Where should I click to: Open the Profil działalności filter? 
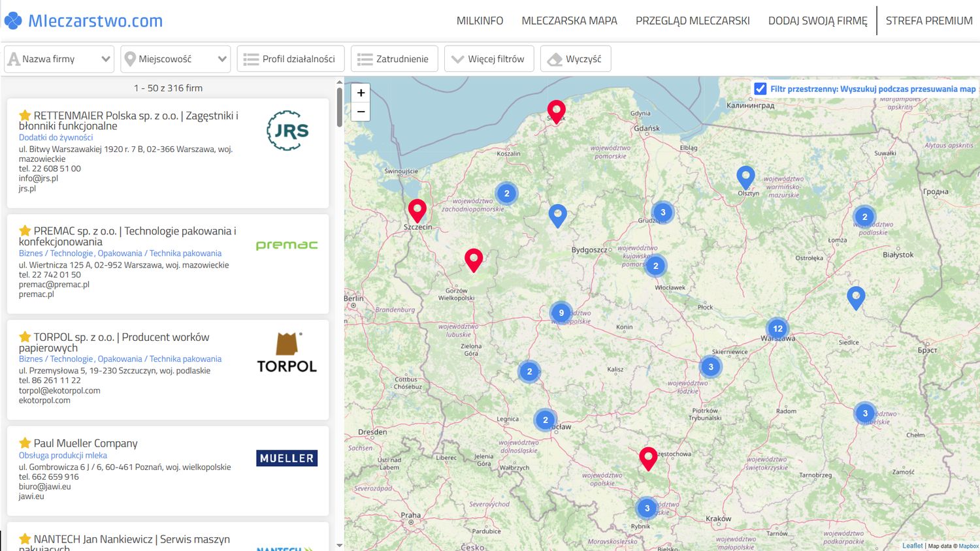click(289, 59)
